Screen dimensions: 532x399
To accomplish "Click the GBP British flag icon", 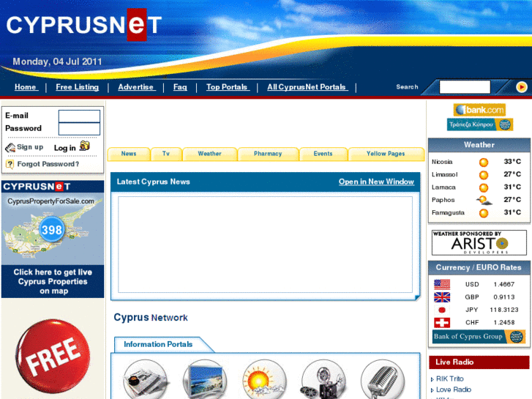I will 442,297.
